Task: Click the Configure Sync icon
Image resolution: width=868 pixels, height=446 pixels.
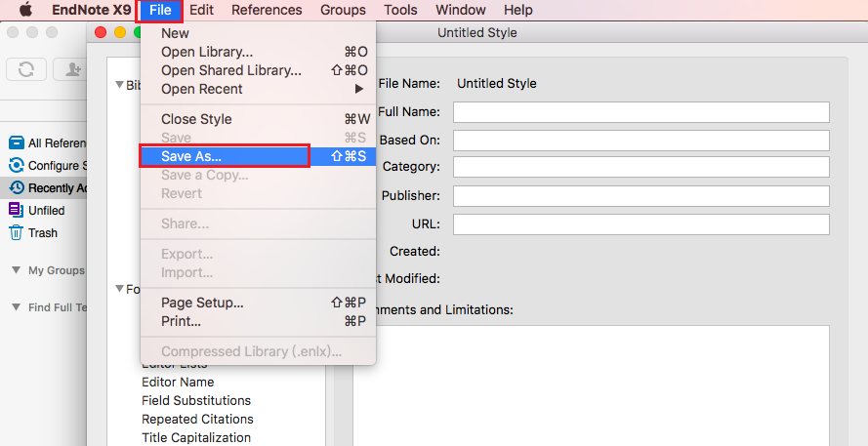Action: tap(17, 166)
